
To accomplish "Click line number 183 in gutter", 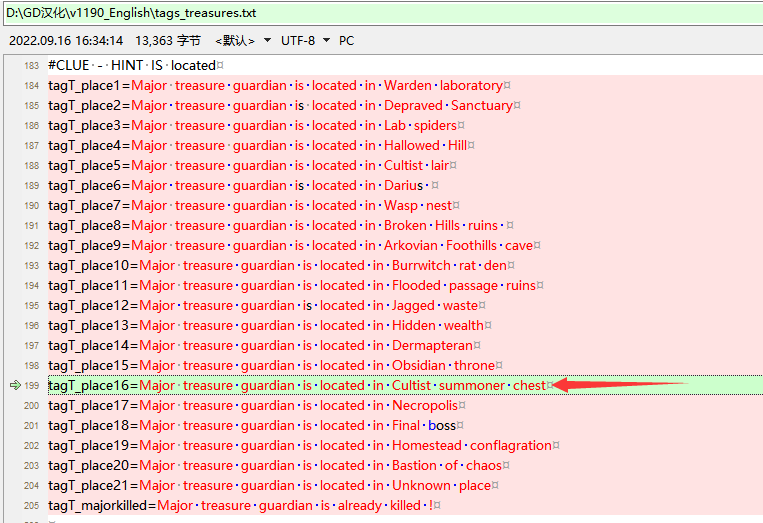I will (x=31, y=66).
